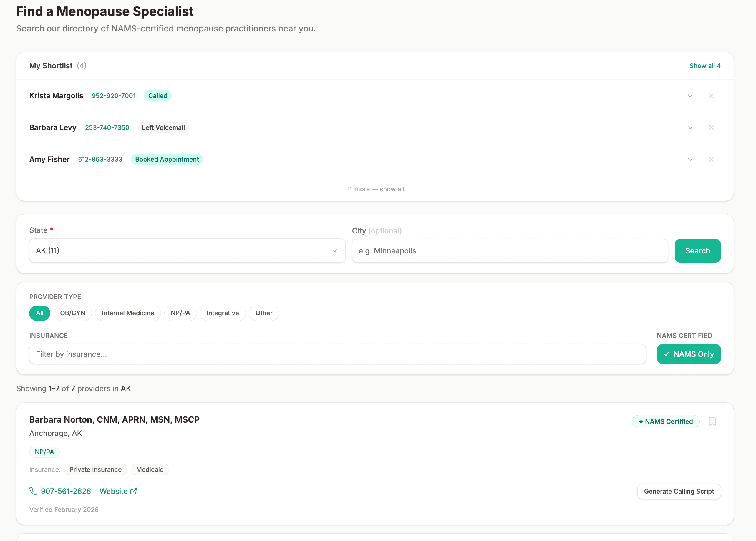Call Amy Fisher at 612-863-3333

pos(100,159)
